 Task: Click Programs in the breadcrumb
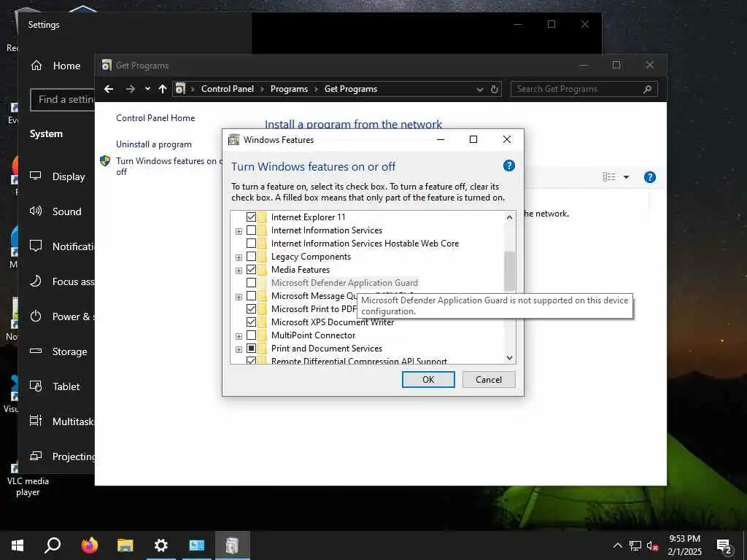(289, 89)
